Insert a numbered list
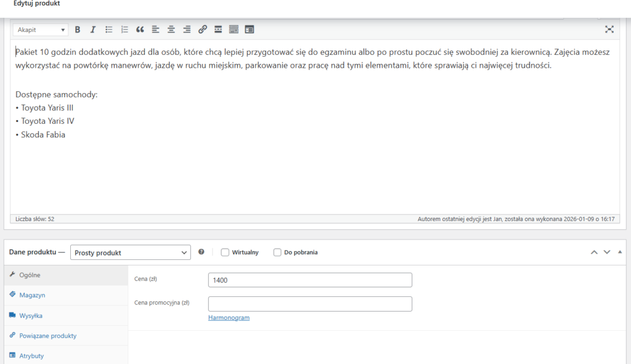 click(124, 30)
